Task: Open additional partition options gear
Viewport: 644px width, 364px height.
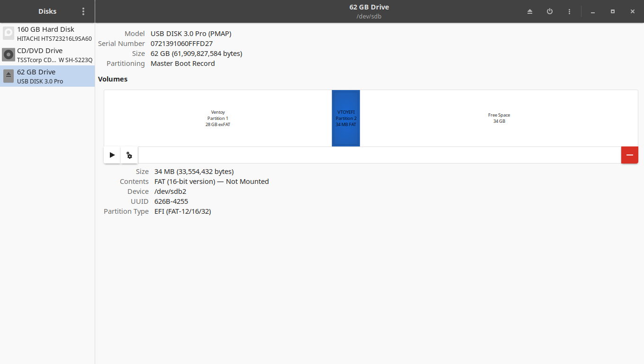Action: [x=129, y=155]
